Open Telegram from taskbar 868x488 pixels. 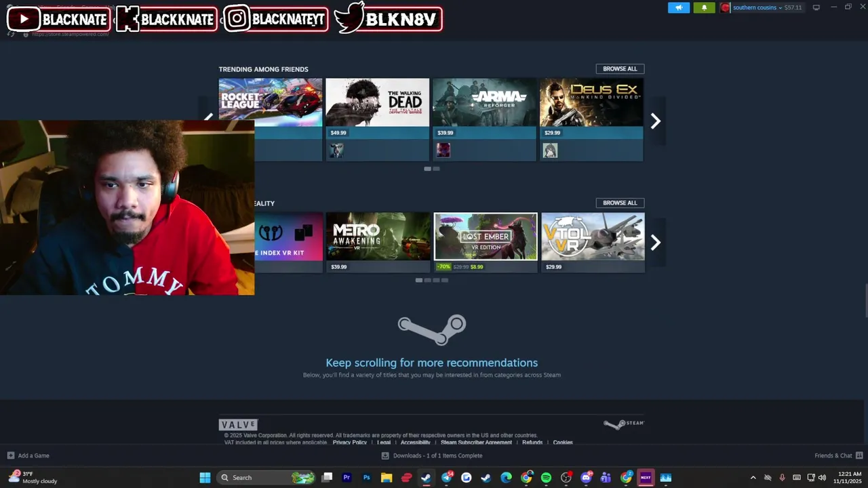tap(446, 478)
